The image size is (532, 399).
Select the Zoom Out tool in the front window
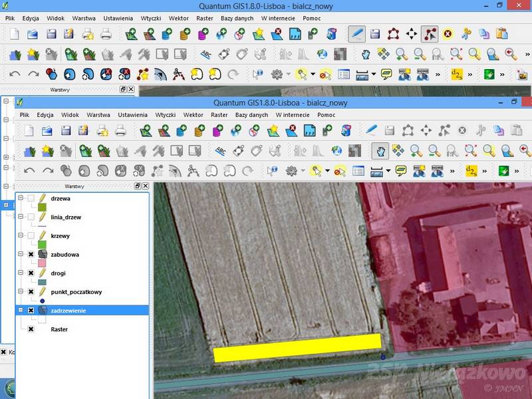coord(434,151)
